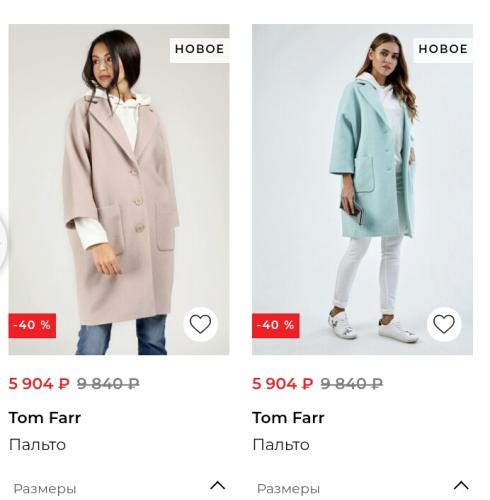
Task: Click the НОВОЕ badge on mint coat
Action: (443, 50)
